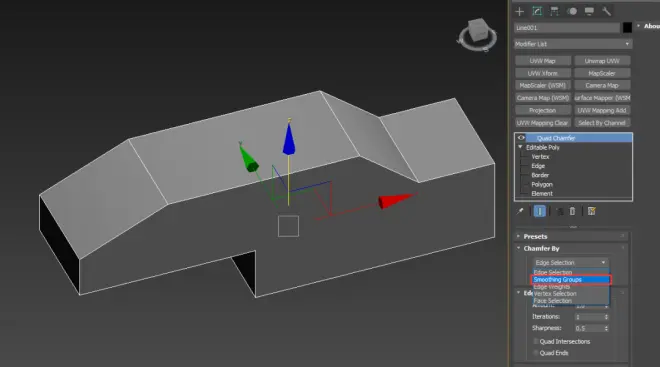Choose Face Selection in dropdown list
The width and height of the screenshot is (660, 367).
click(x=571, y=301)
